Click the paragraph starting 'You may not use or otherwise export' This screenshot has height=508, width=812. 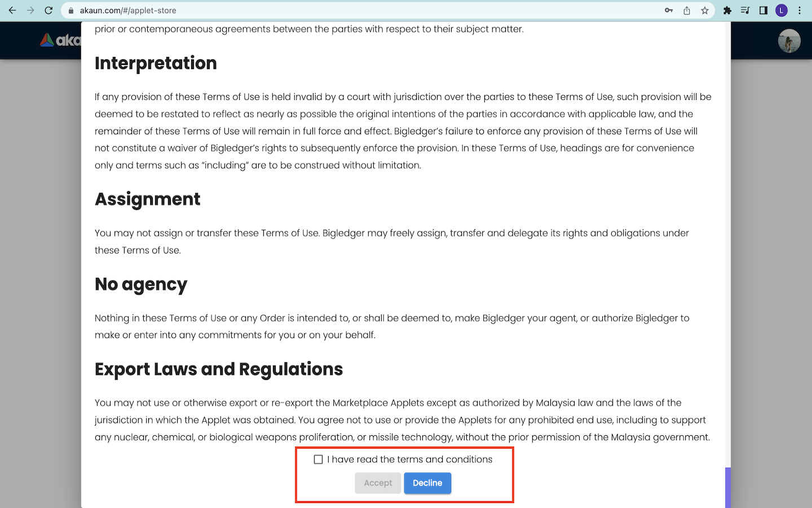click(x=403, y=420)
